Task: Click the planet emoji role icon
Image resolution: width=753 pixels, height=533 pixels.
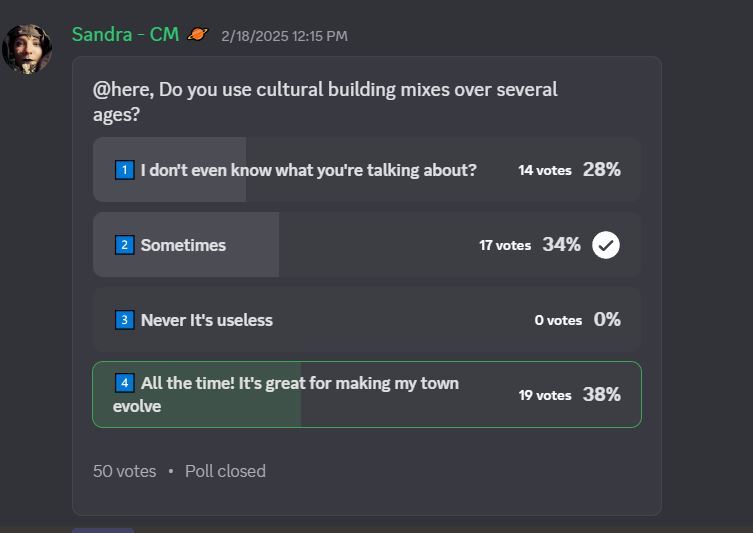Action: click(197, 34)
